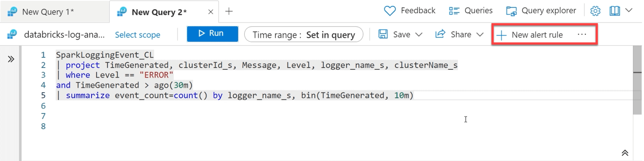Viewport: 644px width, 161px height.
Task: Click the editor vertical scrollbar thumb
Action: [637, 80]
